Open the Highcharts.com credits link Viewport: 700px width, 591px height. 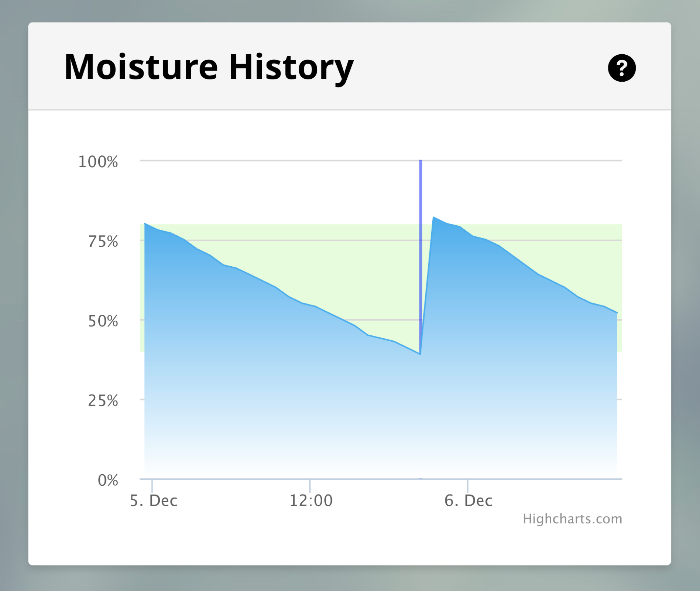click(x=572, y=519)
